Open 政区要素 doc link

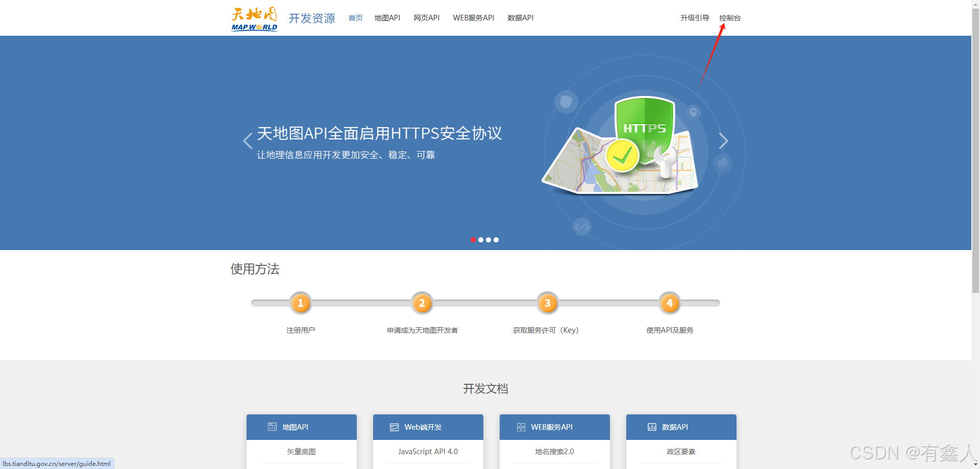[x=681, y=452]
